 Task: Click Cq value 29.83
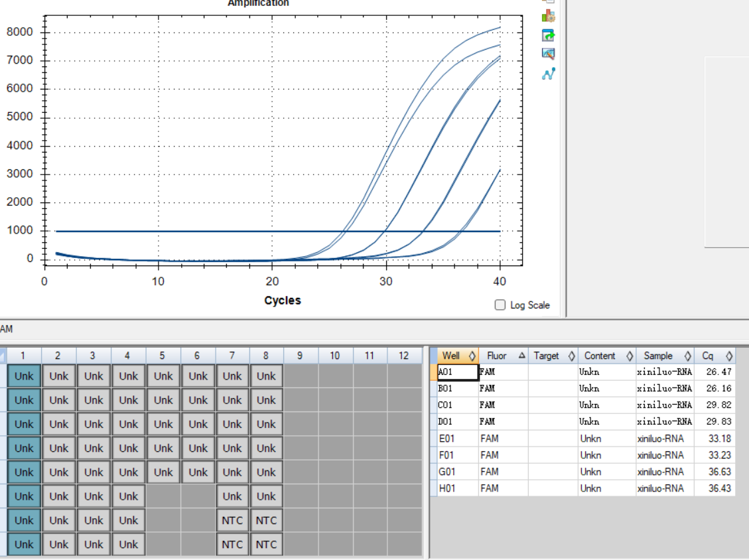click(x=719, y=422)
